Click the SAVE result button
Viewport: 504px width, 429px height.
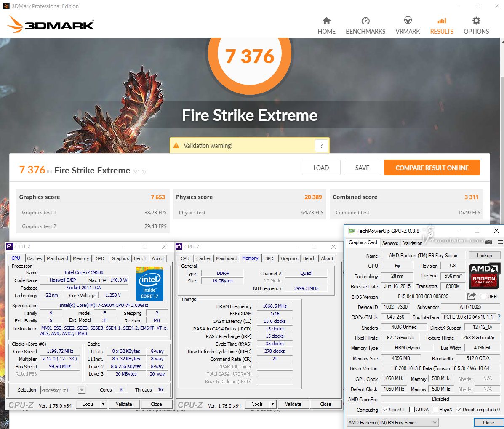pos(362,168)
